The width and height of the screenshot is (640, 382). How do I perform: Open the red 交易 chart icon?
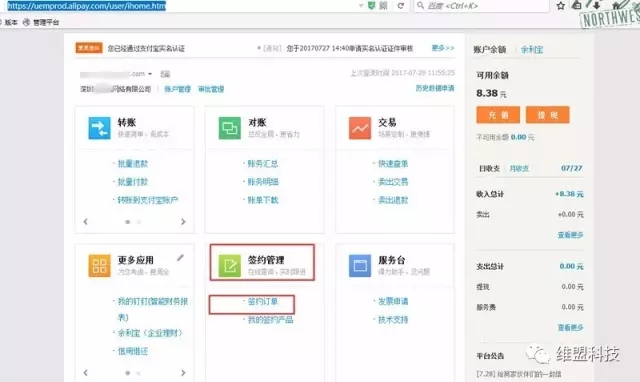[360, 128]
